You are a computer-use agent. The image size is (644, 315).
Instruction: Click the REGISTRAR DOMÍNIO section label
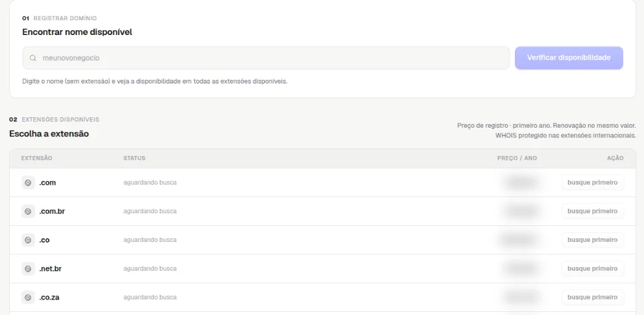(x=65, y=18)
